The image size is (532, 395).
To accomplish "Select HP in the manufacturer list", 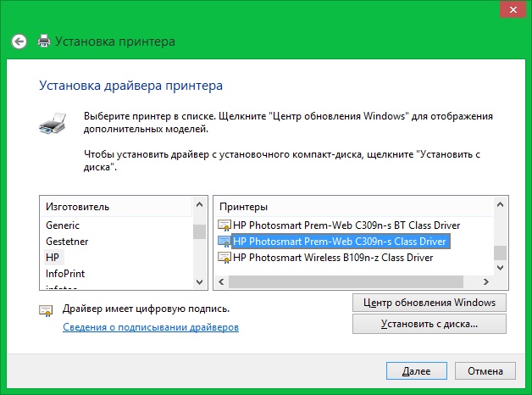I will point(53,258).
